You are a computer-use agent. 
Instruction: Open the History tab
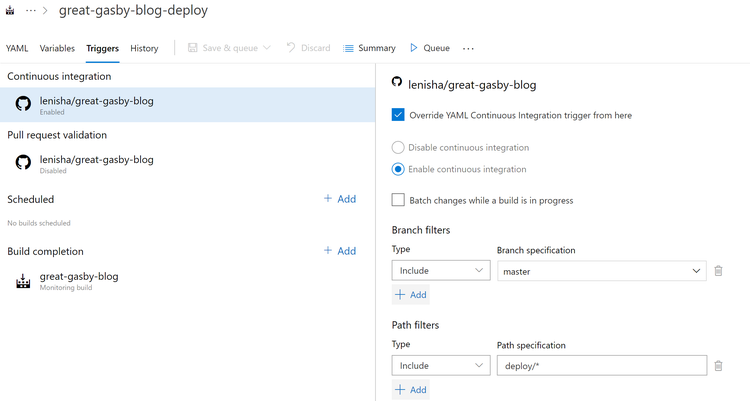(x=144, y=48)
